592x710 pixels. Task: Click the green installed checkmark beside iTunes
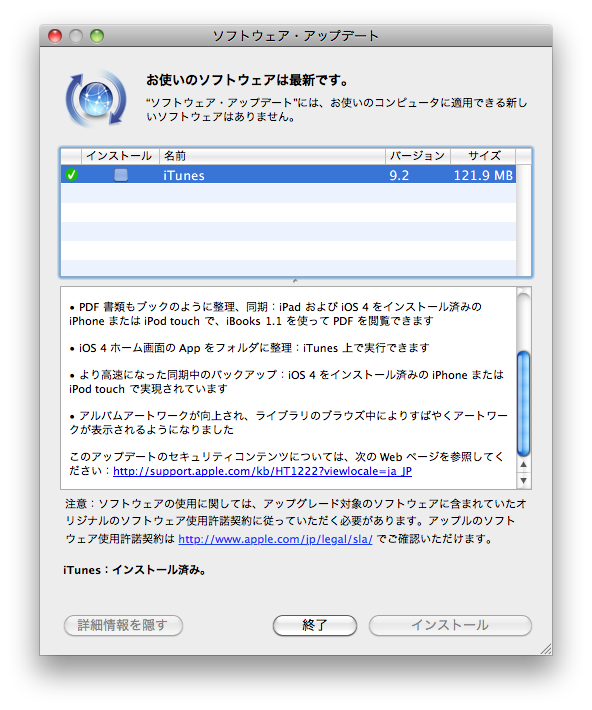[x=72, y=174]
